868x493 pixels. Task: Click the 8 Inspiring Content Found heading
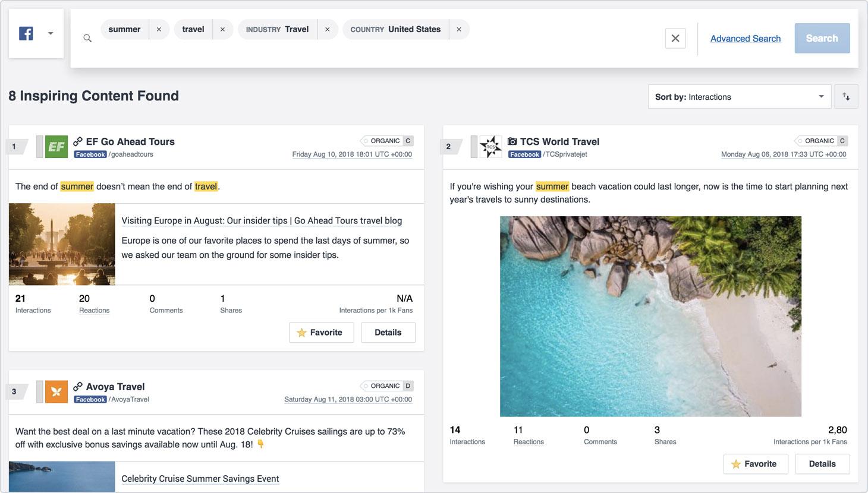[94, 96]
